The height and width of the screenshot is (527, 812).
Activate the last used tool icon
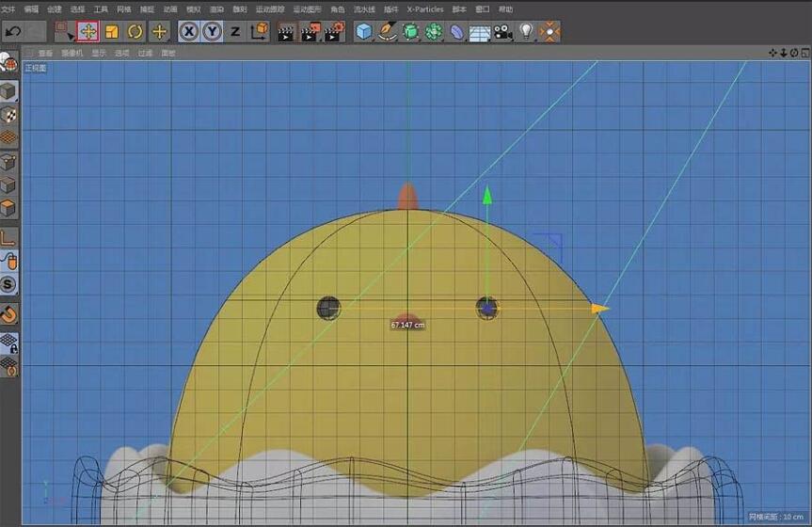click(160, 32)
